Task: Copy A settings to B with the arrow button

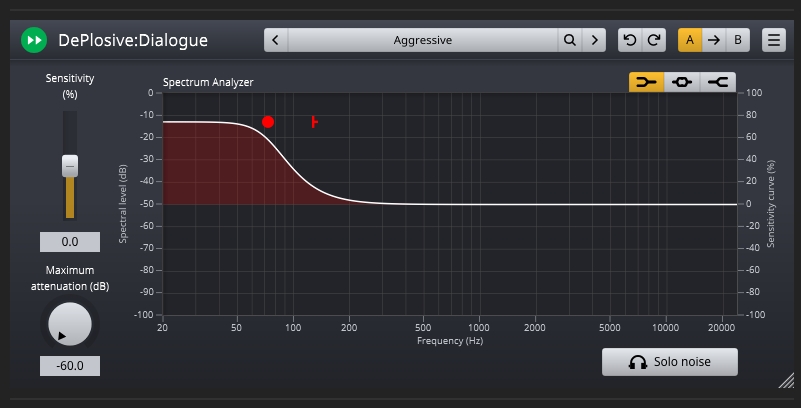Action: (714, 40)
